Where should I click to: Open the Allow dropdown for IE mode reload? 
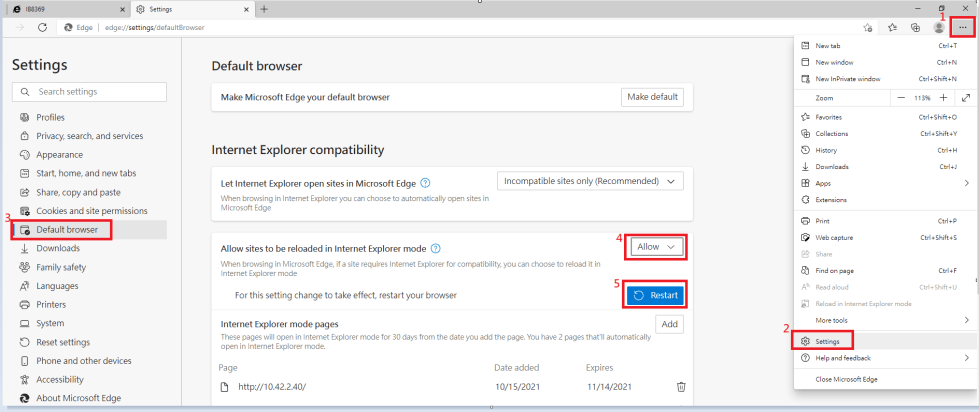coord(658,246)
